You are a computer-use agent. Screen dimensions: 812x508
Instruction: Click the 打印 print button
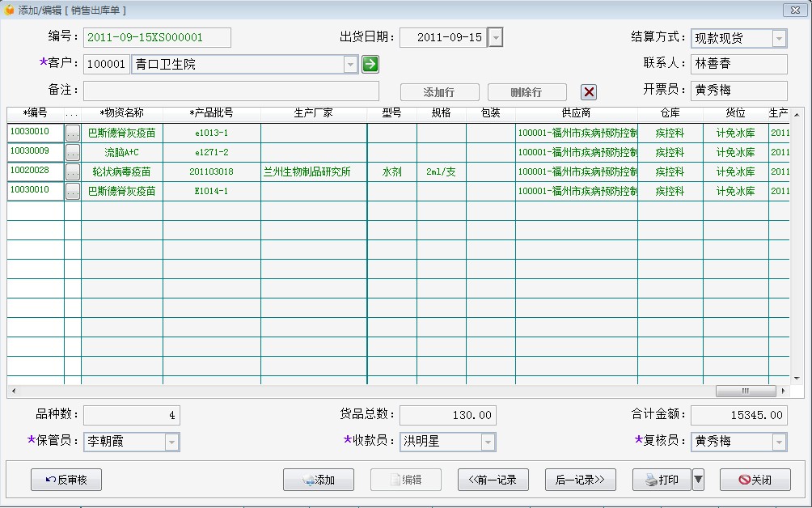coord(661,480)
